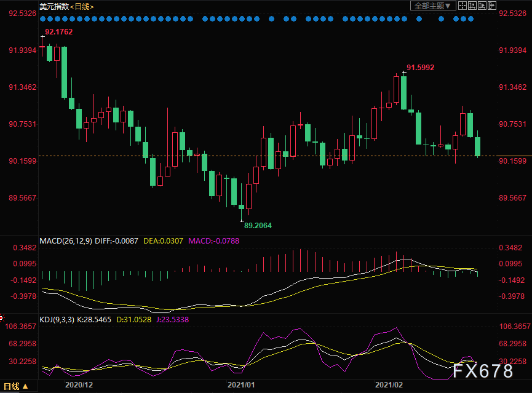
Task: Click the D:31.0528 value
Action: 133,320
